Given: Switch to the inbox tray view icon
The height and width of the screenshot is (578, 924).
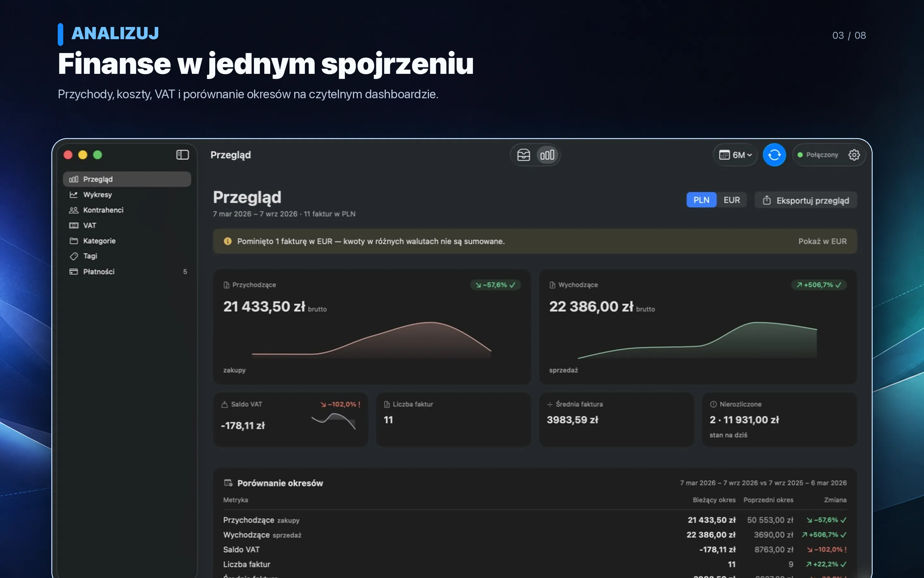Looking at the screenshot, I should 524,155.
